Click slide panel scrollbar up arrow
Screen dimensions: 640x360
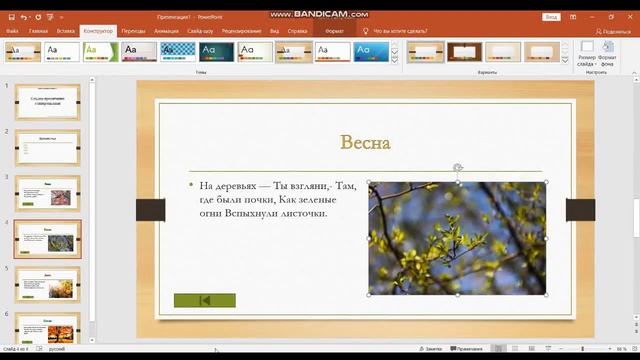[x=92, y=80]
